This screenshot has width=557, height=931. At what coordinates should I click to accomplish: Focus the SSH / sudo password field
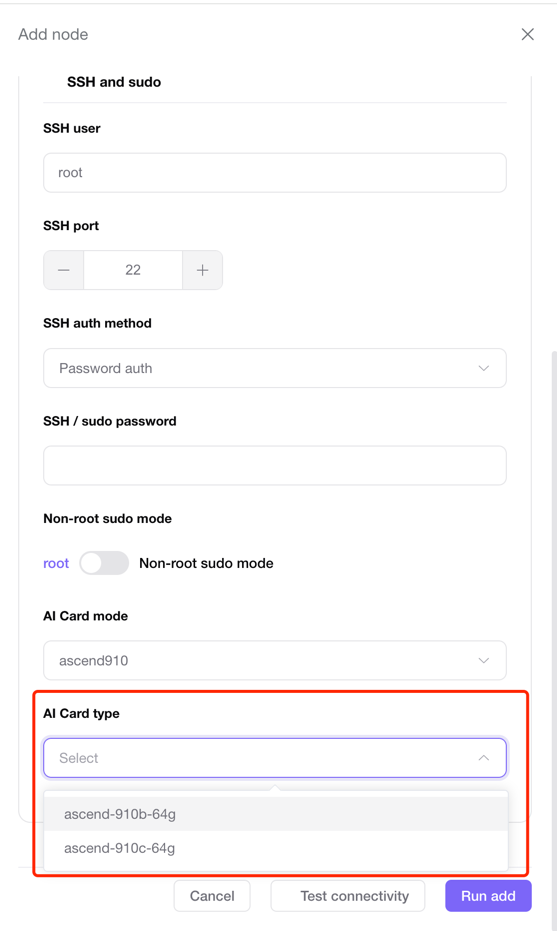275,466
